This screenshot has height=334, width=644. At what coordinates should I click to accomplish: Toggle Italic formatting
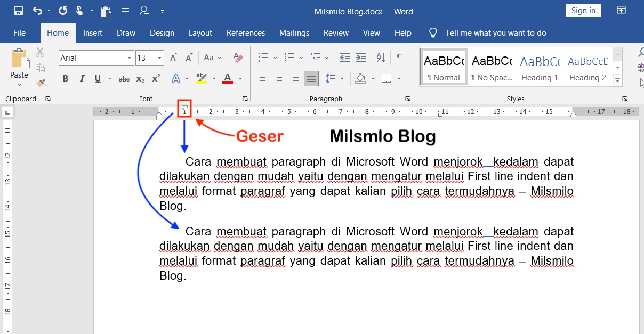pos(82,79)
